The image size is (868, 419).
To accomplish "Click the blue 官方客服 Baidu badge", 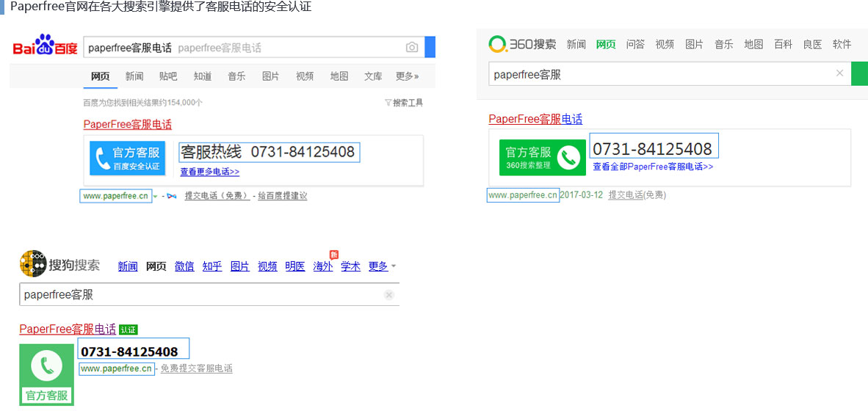I will tap(128, 158).
